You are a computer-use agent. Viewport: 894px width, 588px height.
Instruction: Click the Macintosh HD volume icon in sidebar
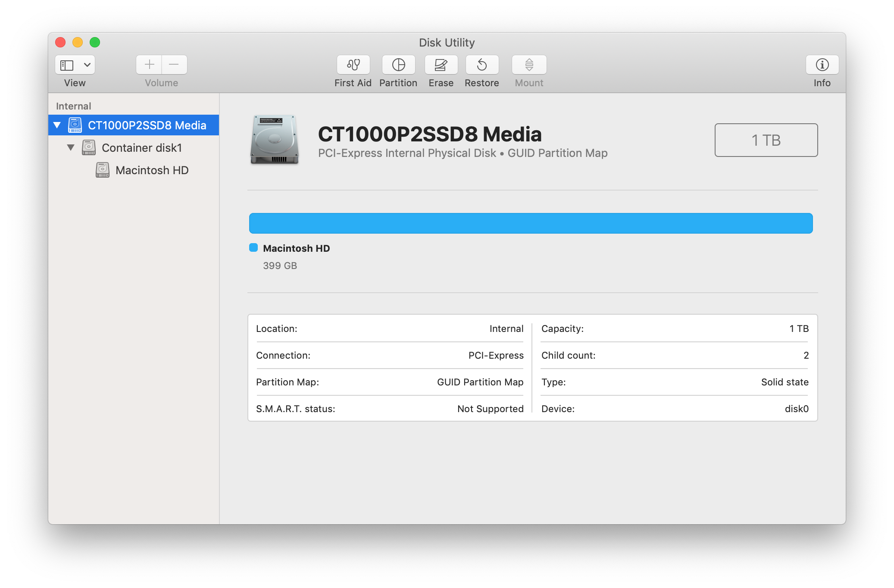(102, 170)
